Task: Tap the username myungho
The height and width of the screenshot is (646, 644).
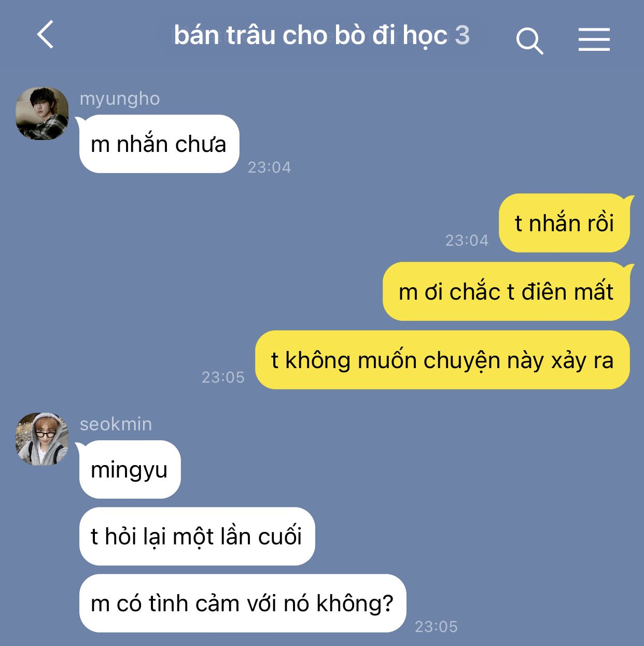Action: pyautogui.click(x=120, y=99)
